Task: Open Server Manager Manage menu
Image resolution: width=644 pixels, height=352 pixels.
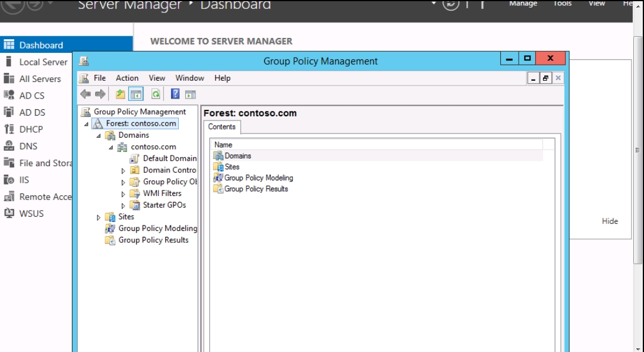Action: coord(523,4)
